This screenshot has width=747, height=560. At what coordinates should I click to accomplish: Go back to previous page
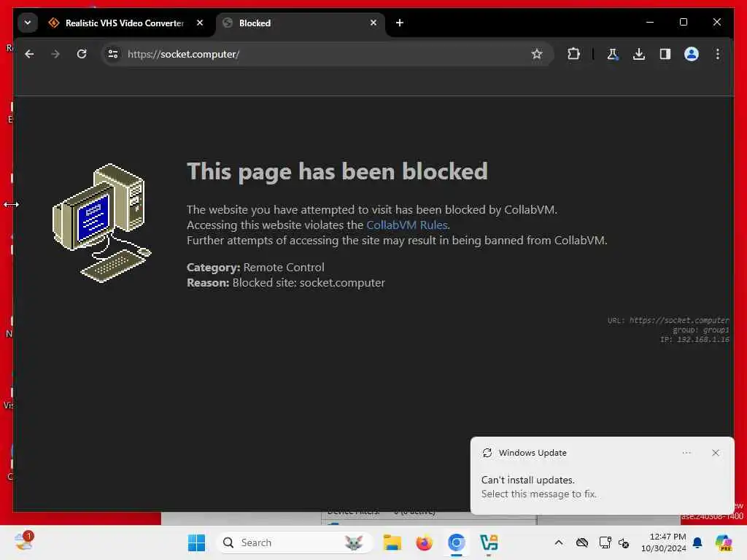[29, 54]
